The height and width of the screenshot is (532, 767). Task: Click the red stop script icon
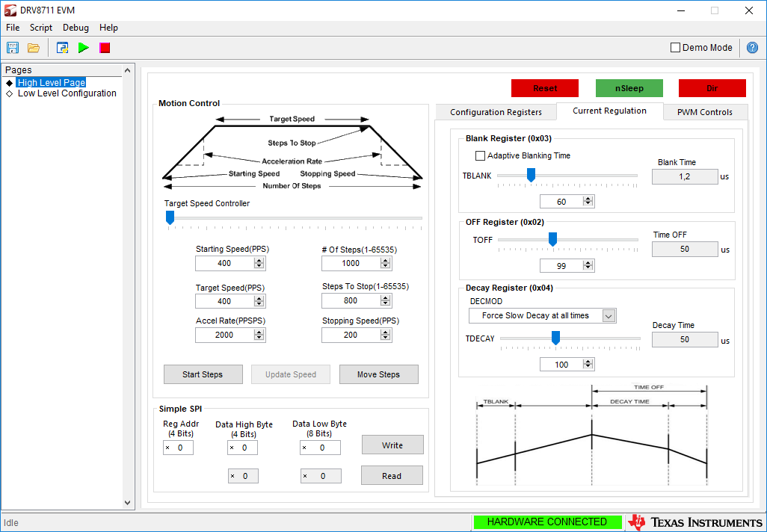point(105,47)
